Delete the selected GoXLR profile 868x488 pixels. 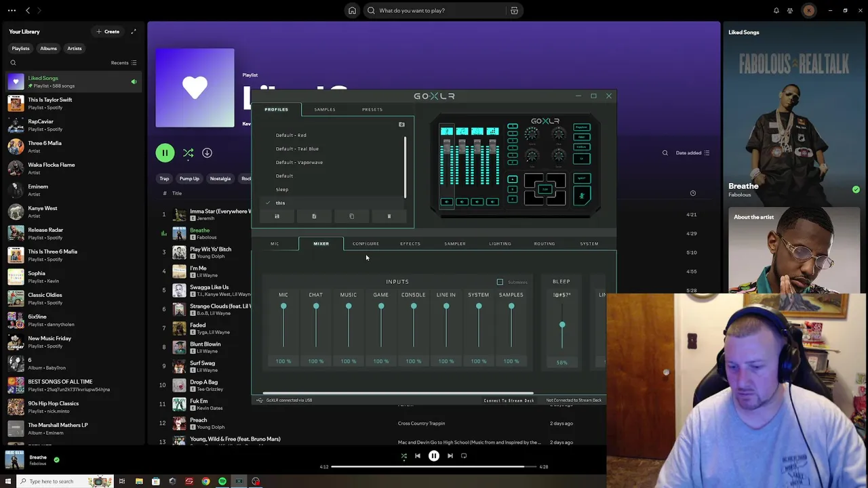point(389,216)
